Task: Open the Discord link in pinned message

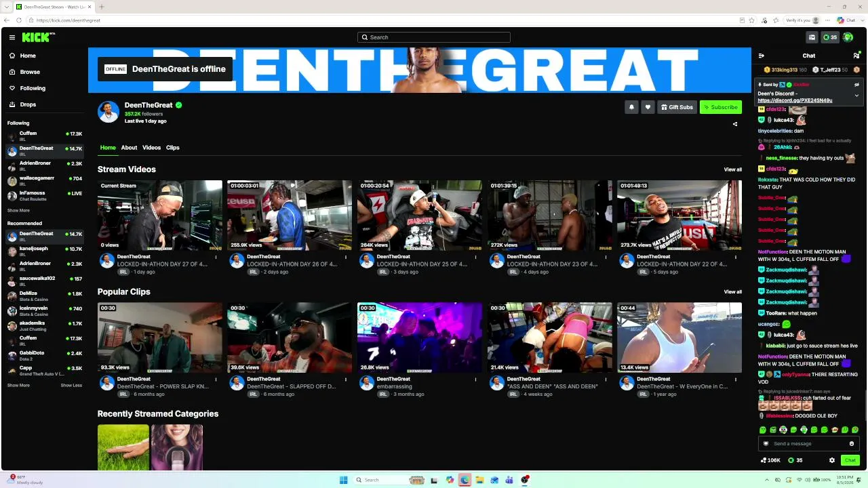Action: pos(795,101)
